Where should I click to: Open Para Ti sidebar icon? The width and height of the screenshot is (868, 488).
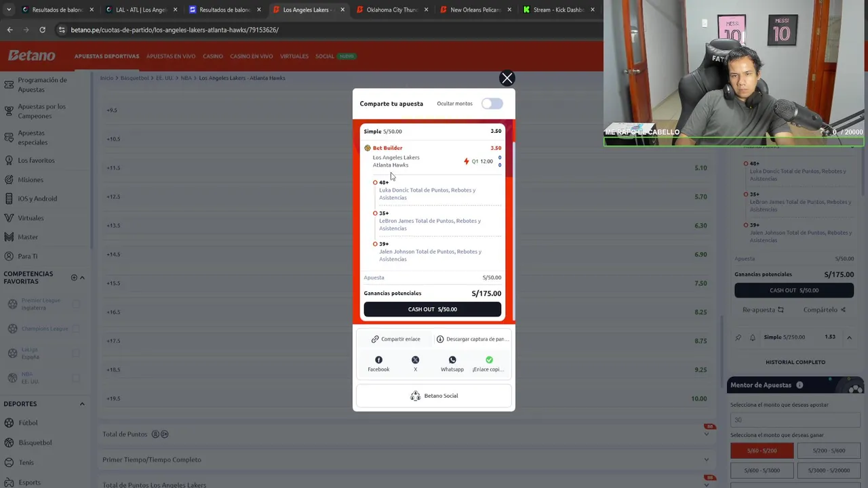coord(9,256)
